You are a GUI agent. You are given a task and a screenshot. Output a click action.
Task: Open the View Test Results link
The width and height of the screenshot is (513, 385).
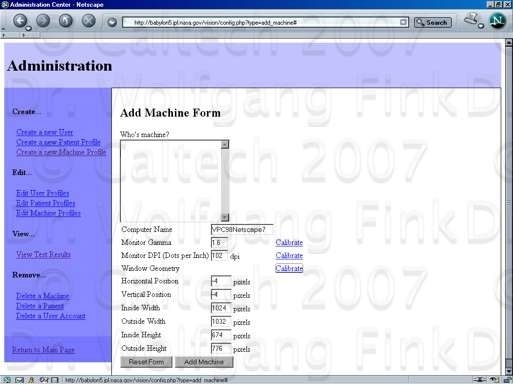[43, 255]
